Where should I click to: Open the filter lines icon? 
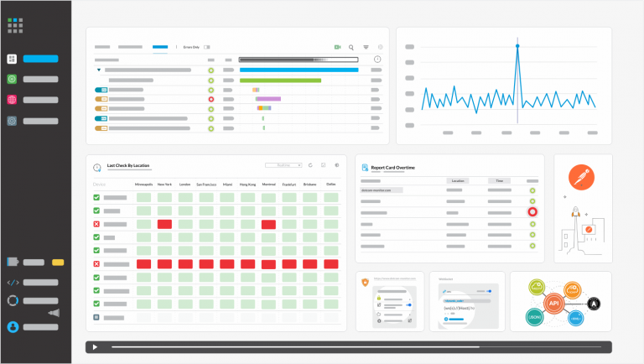(x=366, y=48)
